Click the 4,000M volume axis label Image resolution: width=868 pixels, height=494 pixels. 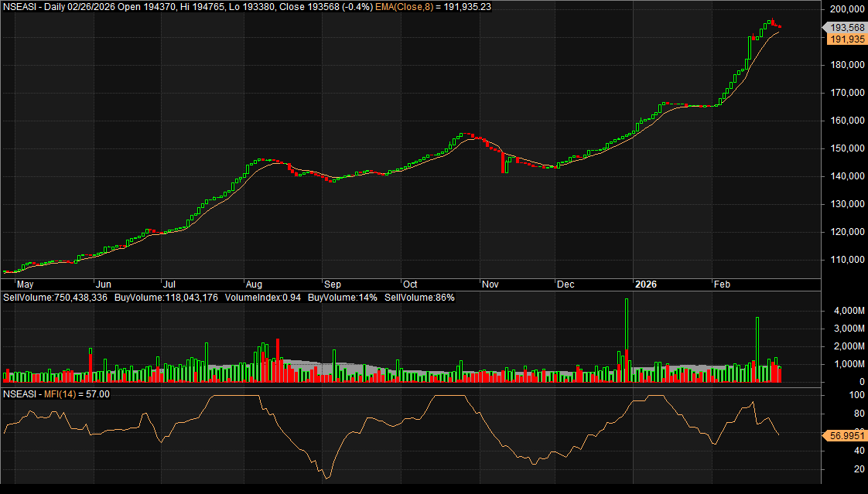click(846, 311)
